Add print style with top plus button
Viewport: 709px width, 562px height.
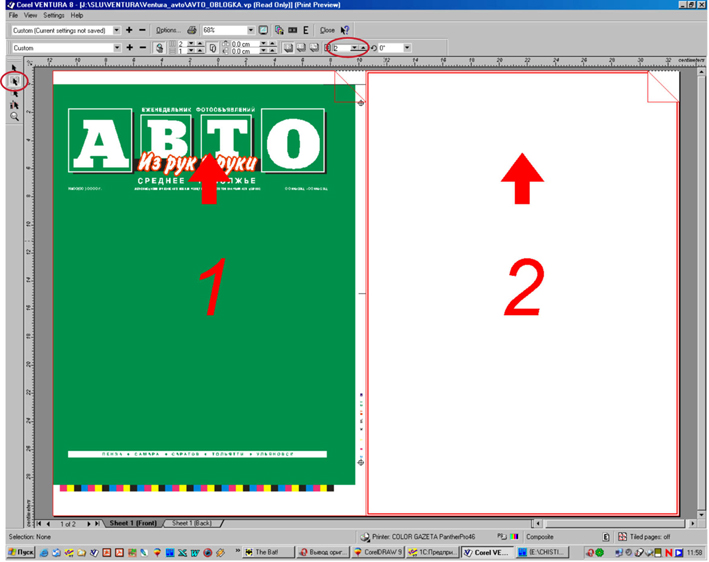pos(129,30)
